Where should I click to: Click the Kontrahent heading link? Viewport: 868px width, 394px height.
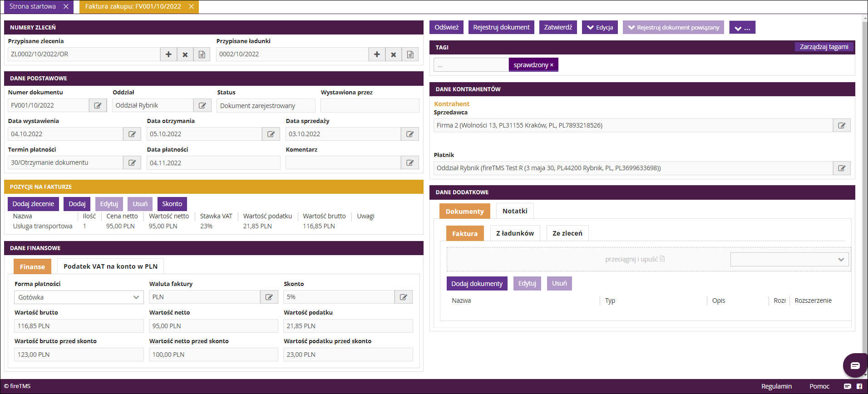point(452,104)
